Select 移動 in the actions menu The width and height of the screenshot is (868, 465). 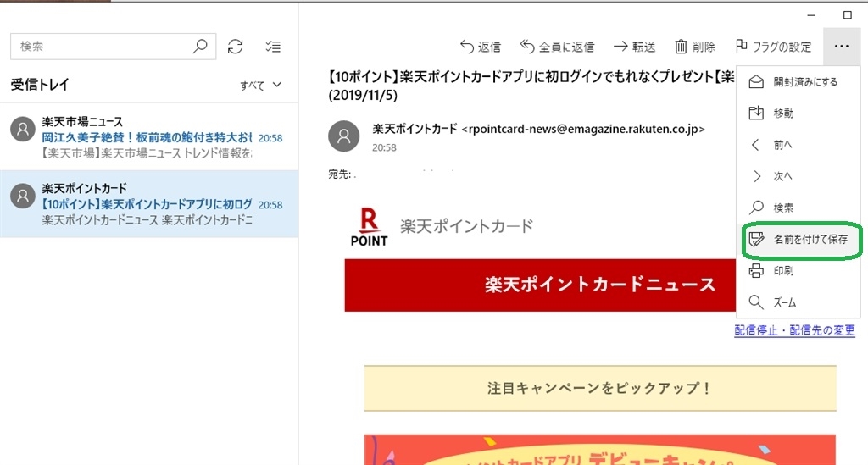pyautogui.click(x=798, y=113)
